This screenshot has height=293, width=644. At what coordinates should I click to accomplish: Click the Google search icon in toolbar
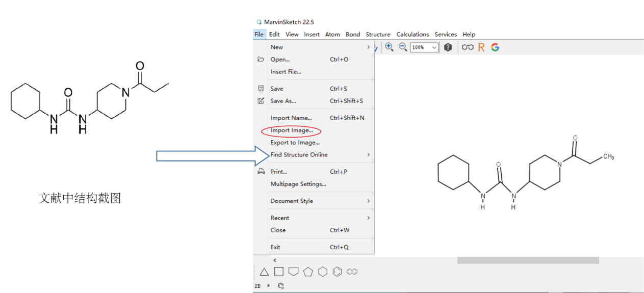tap(495, 47)
